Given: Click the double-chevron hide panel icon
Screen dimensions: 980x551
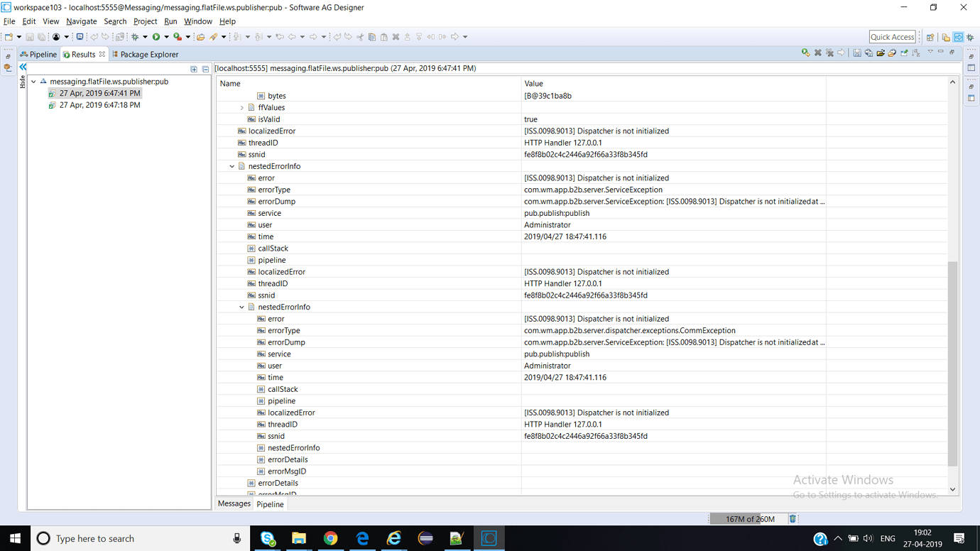Looking at the screenshot, I should (x=23, y=67).
